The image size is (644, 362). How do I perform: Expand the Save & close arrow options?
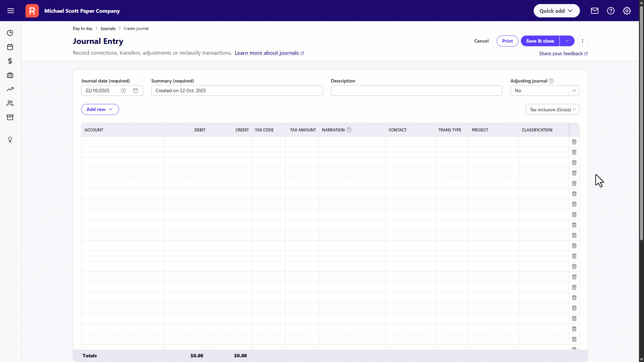click(x=567, y=41)
